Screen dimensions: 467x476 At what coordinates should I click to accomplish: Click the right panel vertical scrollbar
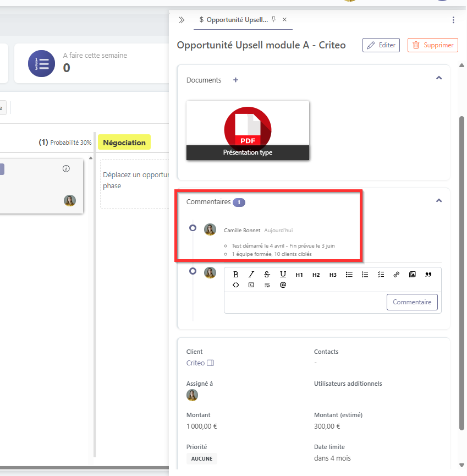point(461,273)
